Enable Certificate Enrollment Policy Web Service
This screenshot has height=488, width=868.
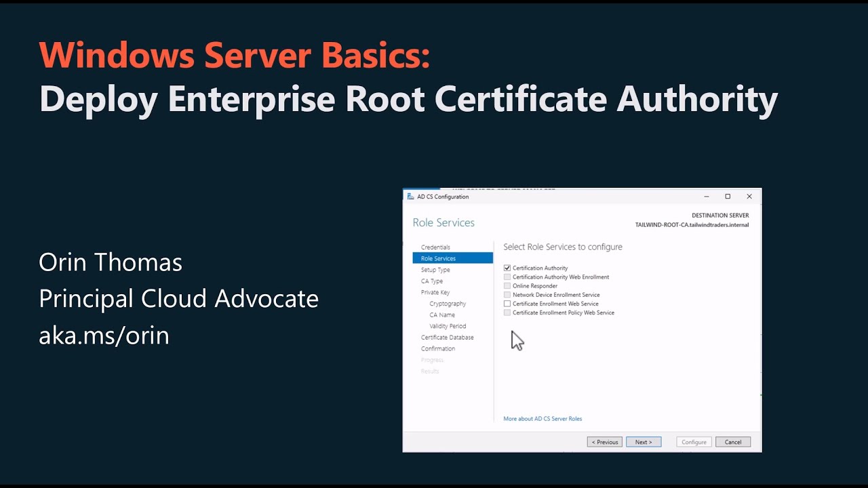[x=507, y=312]
